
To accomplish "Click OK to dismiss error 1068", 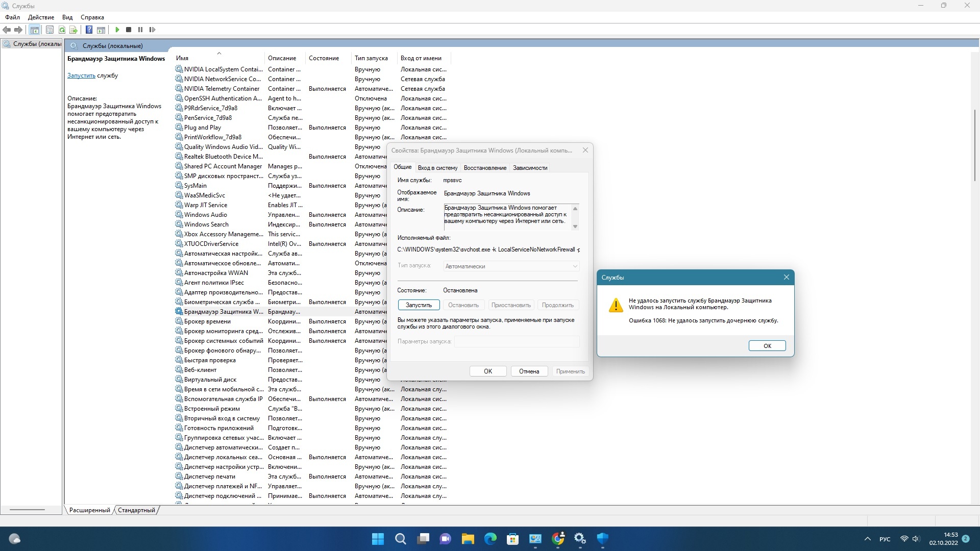I will pyautogui.click(x=767, y=345).
